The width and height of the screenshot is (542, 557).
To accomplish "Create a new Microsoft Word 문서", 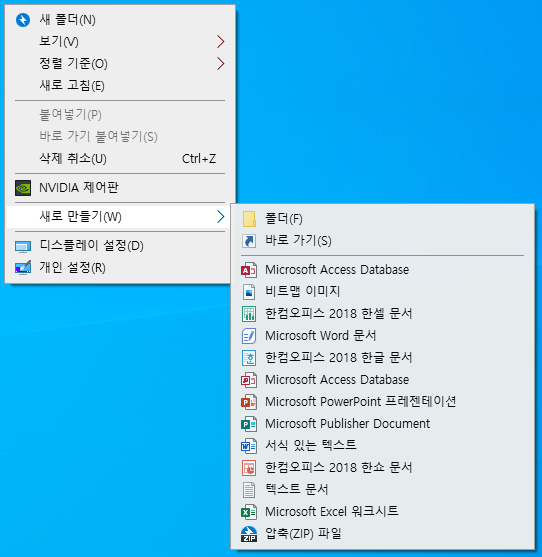I will coord(383,336).
